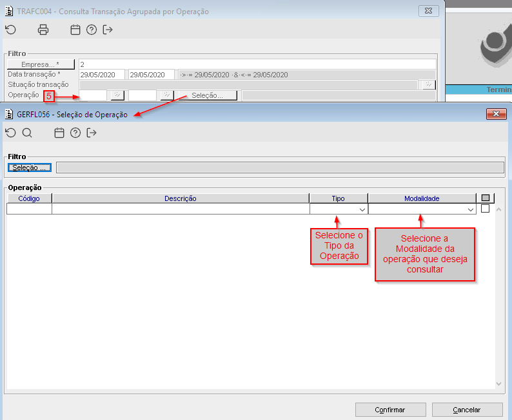The height and width of the screenshot is (420, 512).
Task: Click Empresa value field containing 2
Action: pyautogui.click(x=257, y=64)
